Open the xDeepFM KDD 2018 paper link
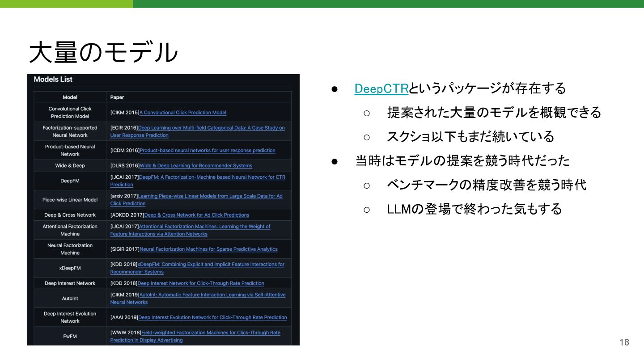The height and width of the screenshot is (362, 644). pos(197,268)
